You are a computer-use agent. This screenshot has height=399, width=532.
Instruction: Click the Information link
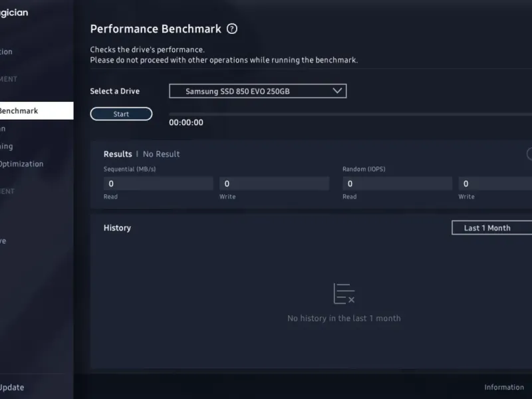[504, 387]
